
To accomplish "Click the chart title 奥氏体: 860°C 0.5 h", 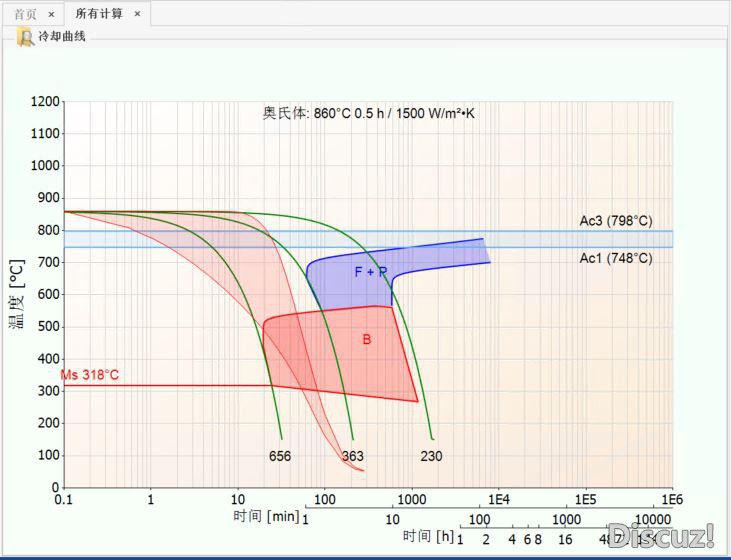I will (368, 113).
